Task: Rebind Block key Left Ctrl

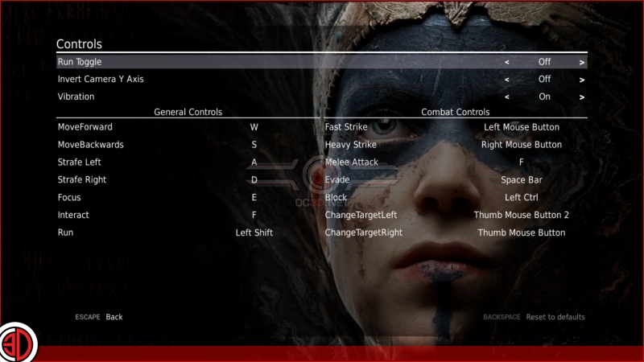Action: tap(521, 197)
